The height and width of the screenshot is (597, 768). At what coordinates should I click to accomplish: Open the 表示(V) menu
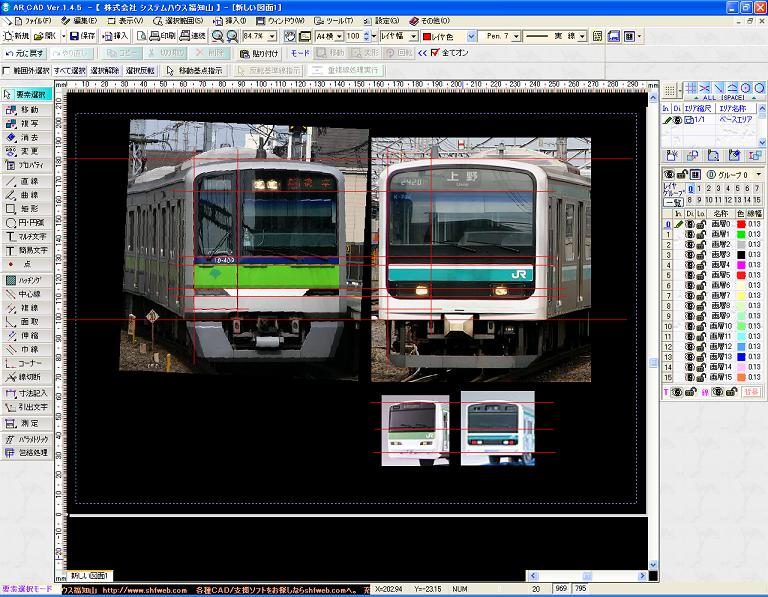click(x=125, y=21)
